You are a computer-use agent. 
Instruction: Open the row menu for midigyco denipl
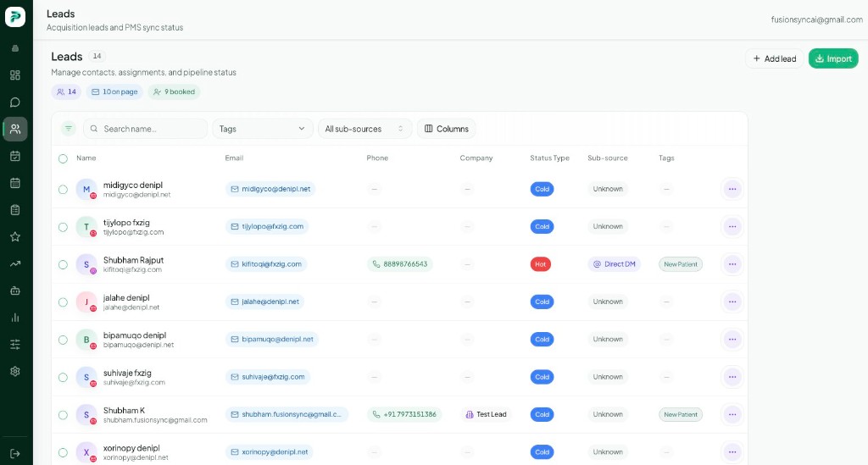(x=732, y=189)
